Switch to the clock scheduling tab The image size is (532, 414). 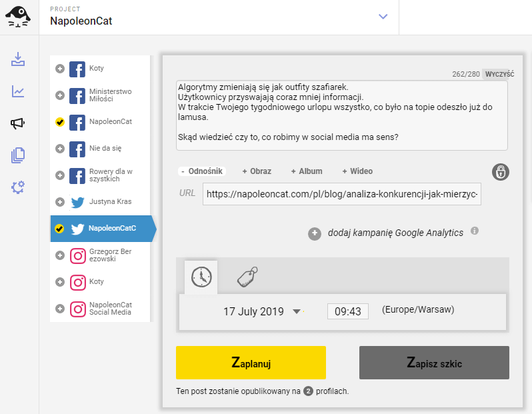201,277
